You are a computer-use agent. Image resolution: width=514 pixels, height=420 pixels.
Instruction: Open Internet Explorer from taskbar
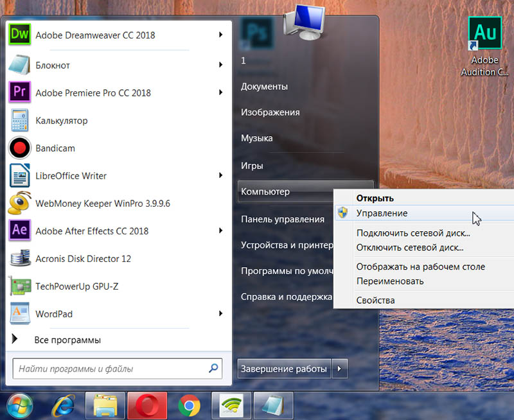(x=63, y=407)
